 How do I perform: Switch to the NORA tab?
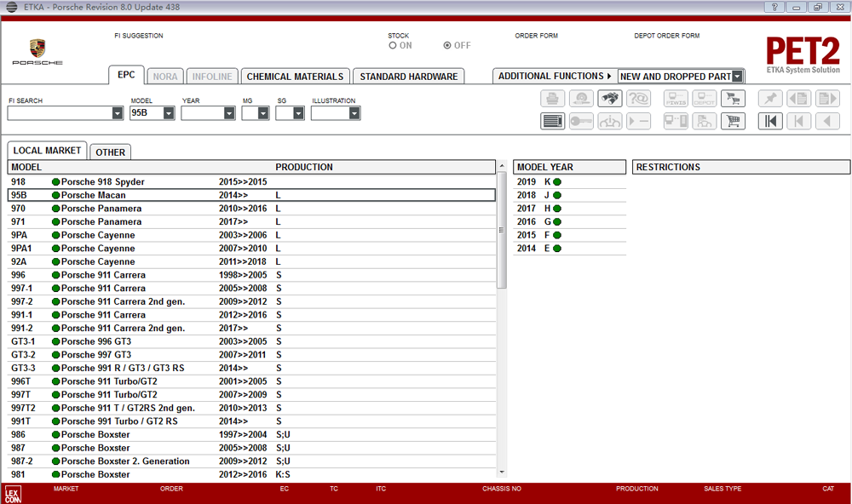(165, 77)
